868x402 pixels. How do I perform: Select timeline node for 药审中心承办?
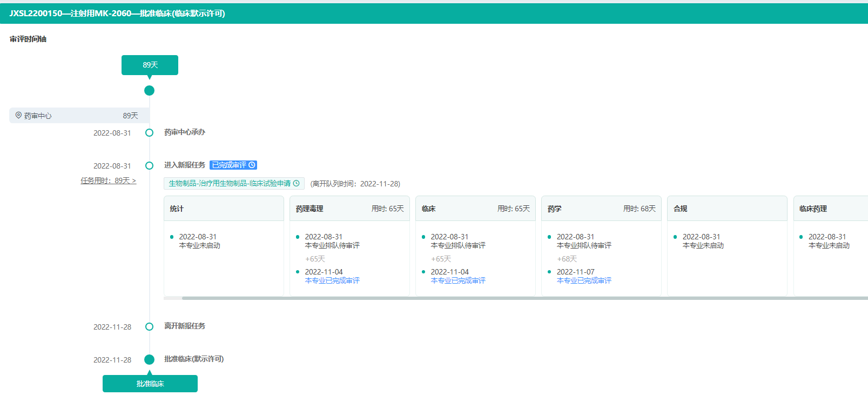pyautogui.click(x=150, y=132)
